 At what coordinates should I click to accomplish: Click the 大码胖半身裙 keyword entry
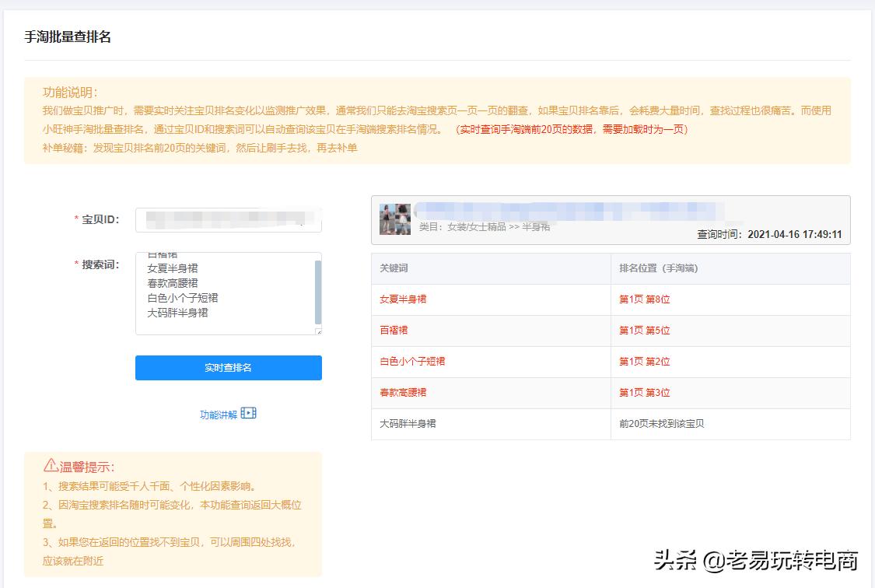click(x=406, y=423)
